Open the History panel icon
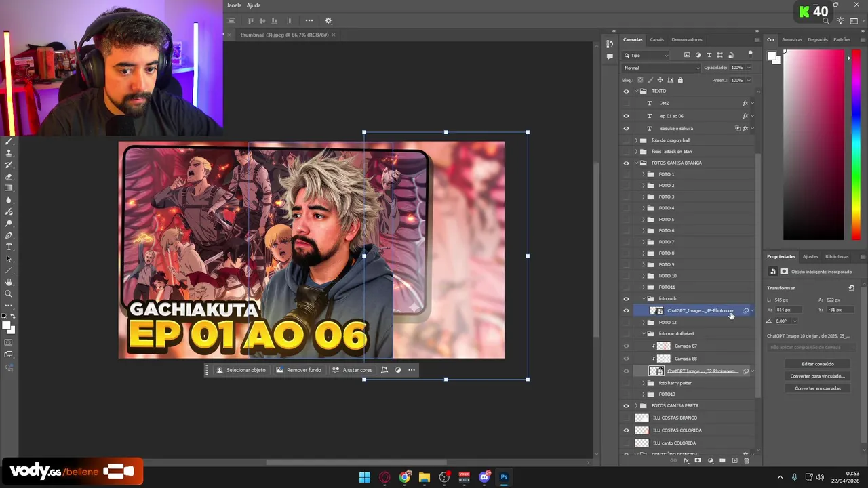The width and height of the screenshot is (868, 488). coord(609,44)
